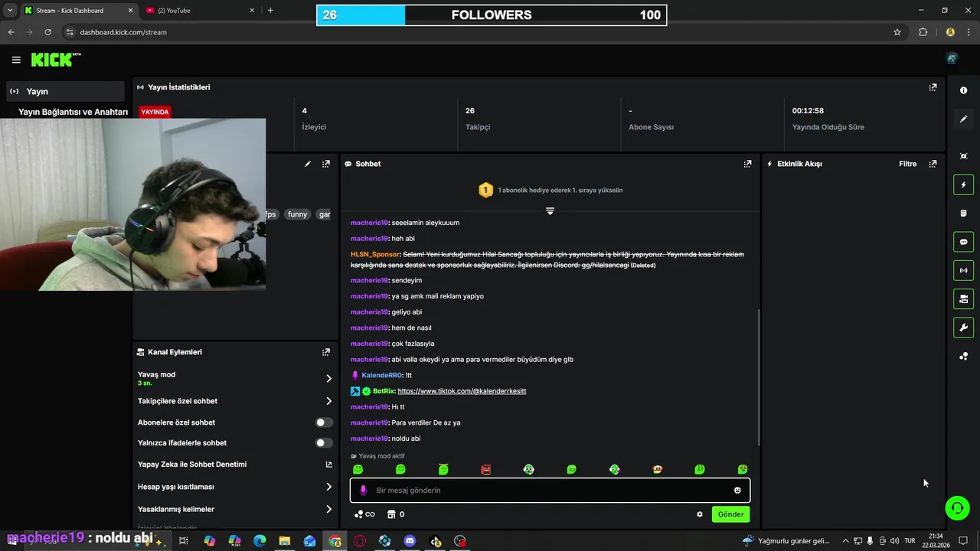Pop out the stream info panel
The width and height of the screenshot is (980, 551).
326,164
